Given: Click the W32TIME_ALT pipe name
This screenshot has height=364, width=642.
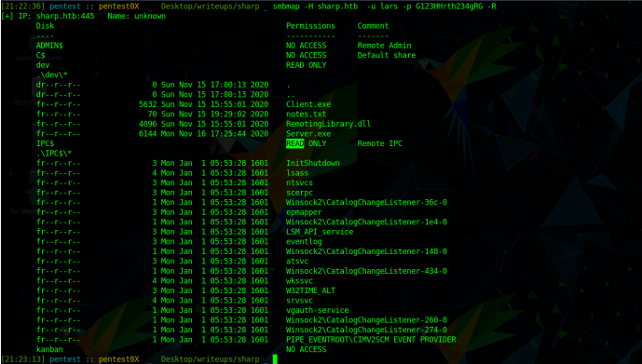Looking at the screenshot, I should (x=310, y=290).
